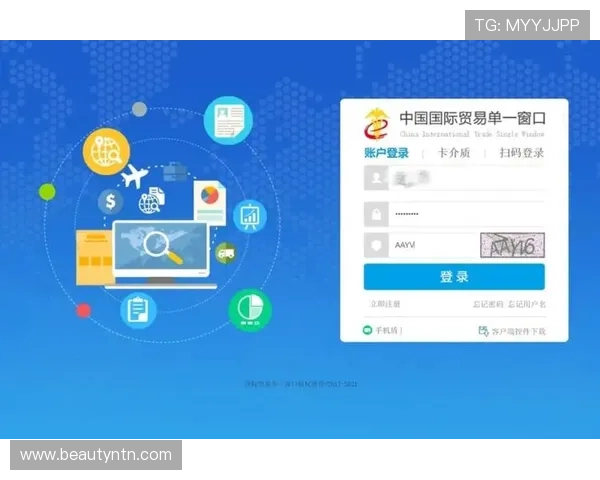Switch to the 卡介质 login tab
This screenshot has height=480, width=600.
coord(453,153)
